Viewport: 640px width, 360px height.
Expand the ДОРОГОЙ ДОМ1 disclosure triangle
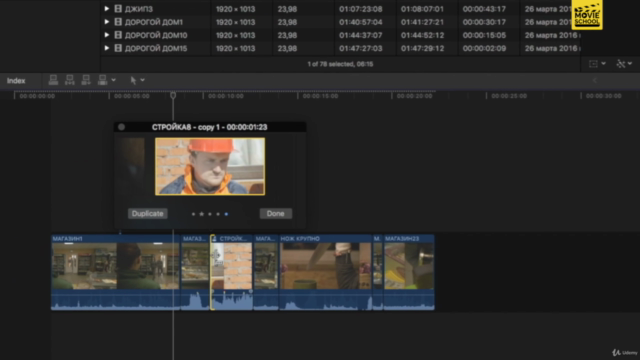[x=107, y=22]
